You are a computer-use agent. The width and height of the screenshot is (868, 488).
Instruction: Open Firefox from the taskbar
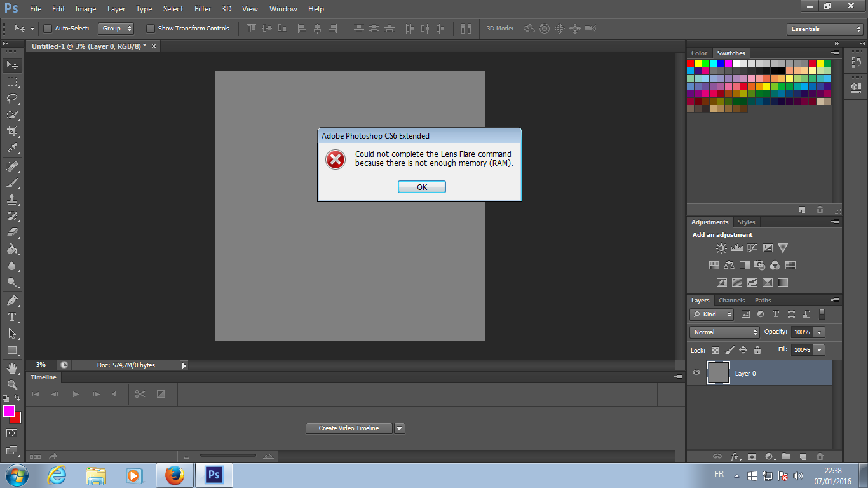[x=174, y=475]
